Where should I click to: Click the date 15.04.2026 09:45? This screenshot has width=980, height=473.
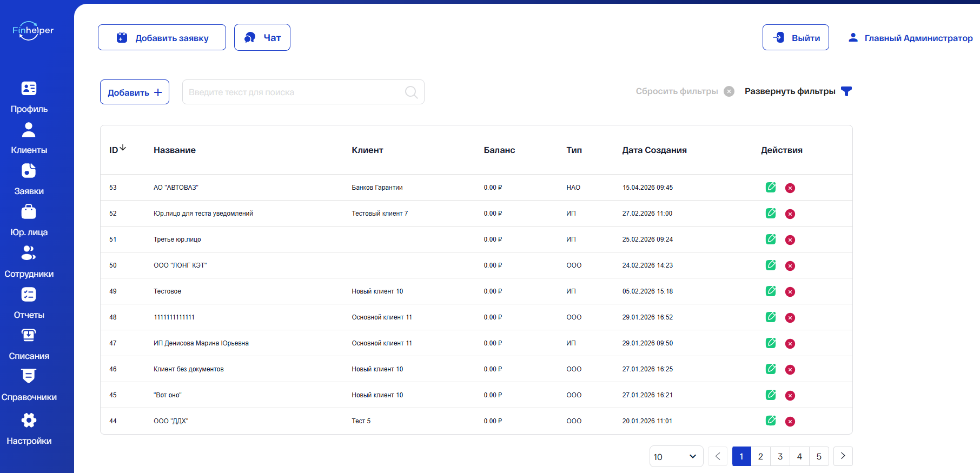pos(647,188)
